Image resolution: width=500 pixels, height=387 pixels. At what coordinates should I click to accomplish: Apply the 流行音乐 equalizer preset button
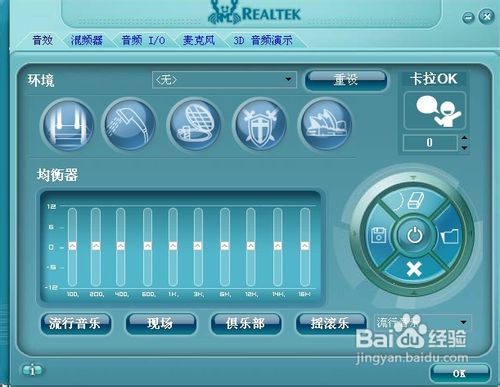(76, 323)
